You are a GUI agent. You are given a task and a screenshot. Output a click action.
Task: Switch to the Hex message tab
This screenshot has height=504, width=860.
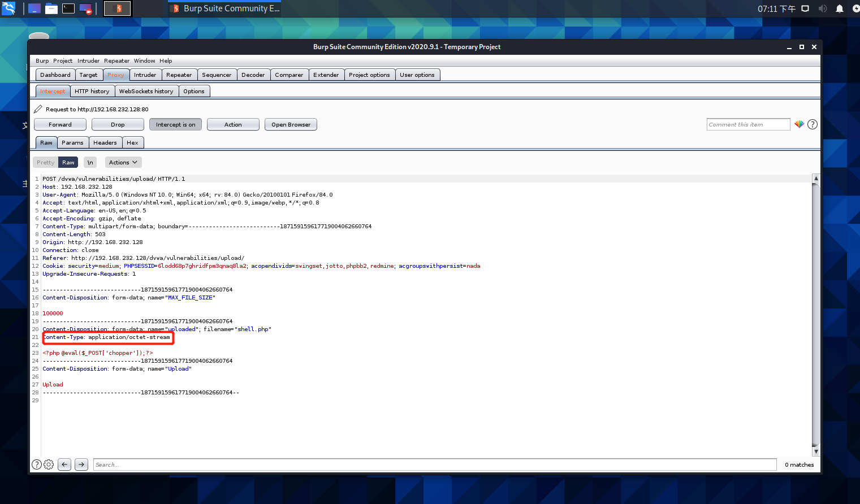pyautogui.click(x=132, y=142)
